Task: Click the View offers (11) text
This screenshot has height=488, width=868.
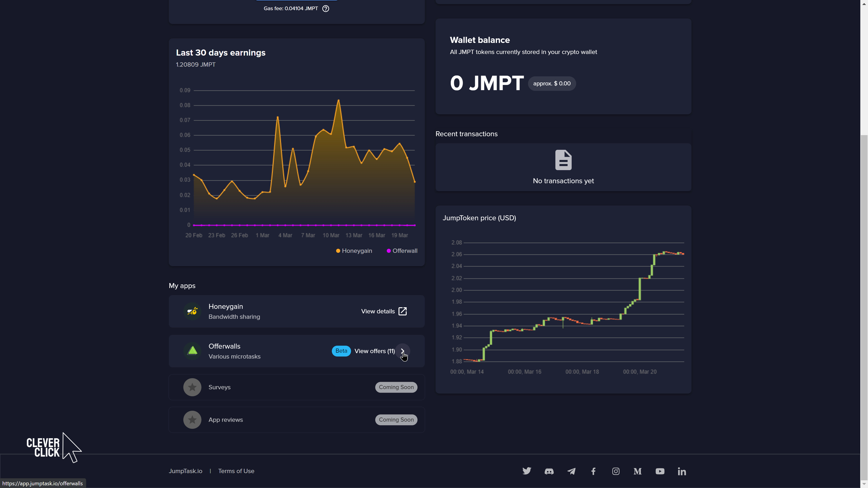Action: [374, 351]
